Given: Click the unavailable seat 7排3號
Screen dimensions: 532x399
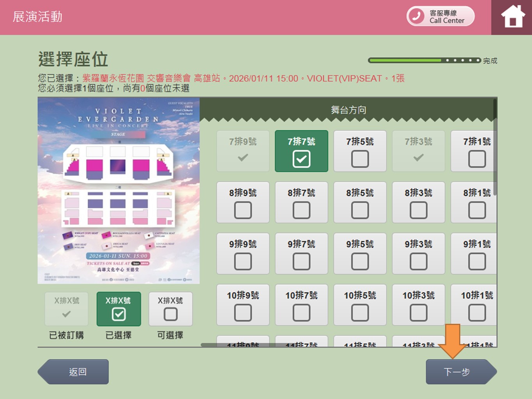Looking at the screenshot, I should tap(418, 151).
